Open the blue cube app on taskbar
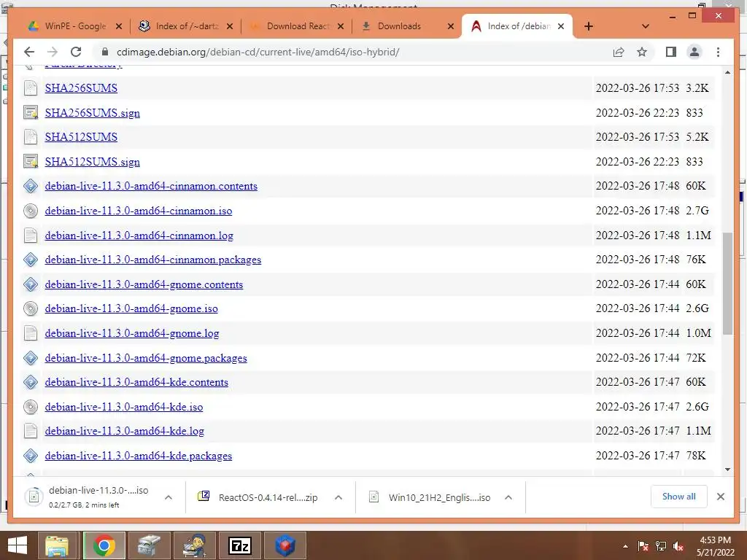The height and width of the screenshot is (560, 747). [285, 545]
